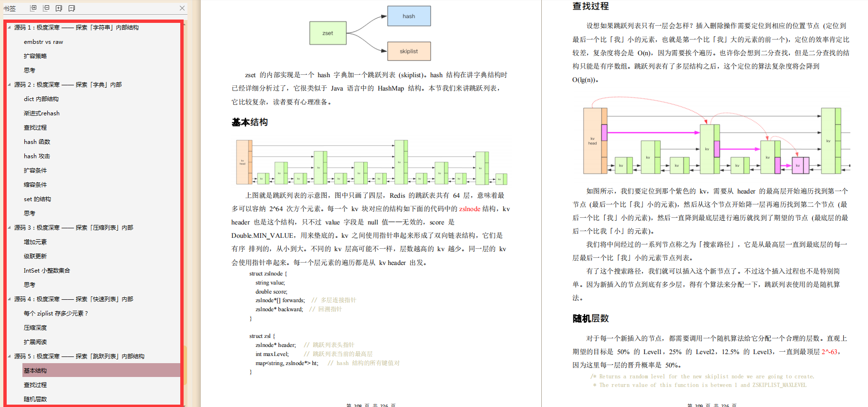Click the skiplist structure diagram on left page

(x=372, y=162)
